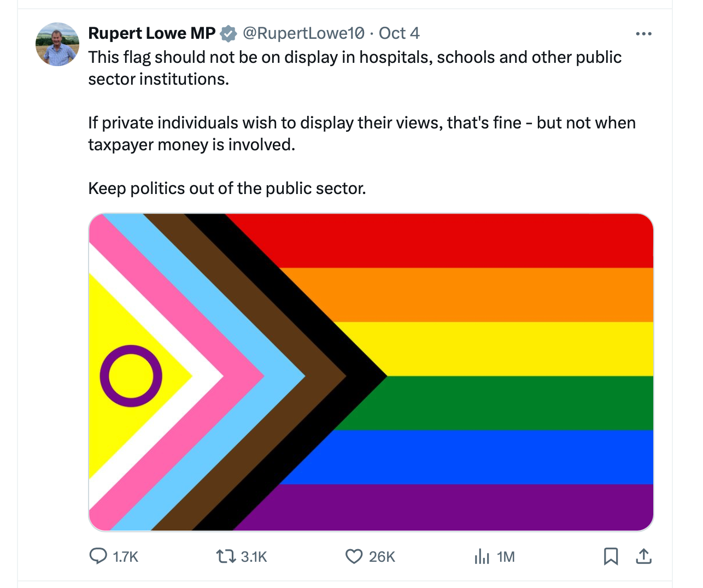This screenshot has height=588, width=703.
Task: Open the tweet options via three dots
Action: coord(644,33)
